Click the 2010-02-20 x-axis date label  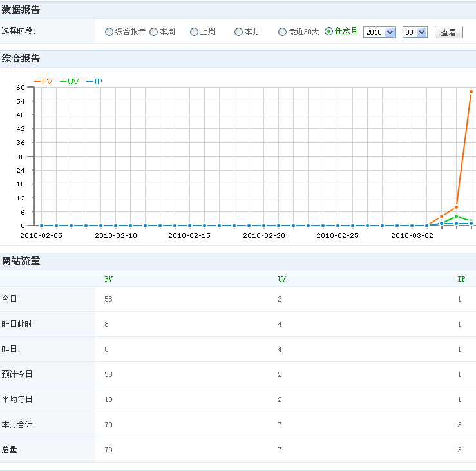pyautogui.click(x=264, y=236)
